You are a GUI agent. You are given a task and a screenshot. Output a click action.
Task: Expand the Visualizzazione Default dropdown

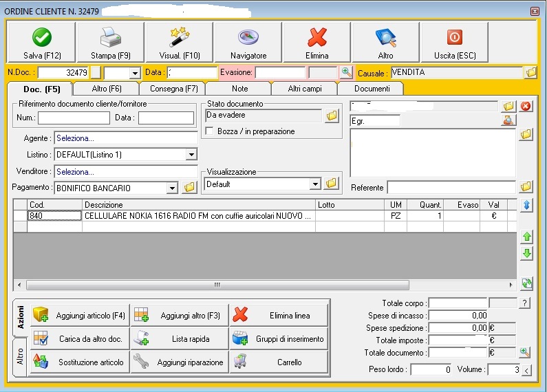tap(315, 184)
